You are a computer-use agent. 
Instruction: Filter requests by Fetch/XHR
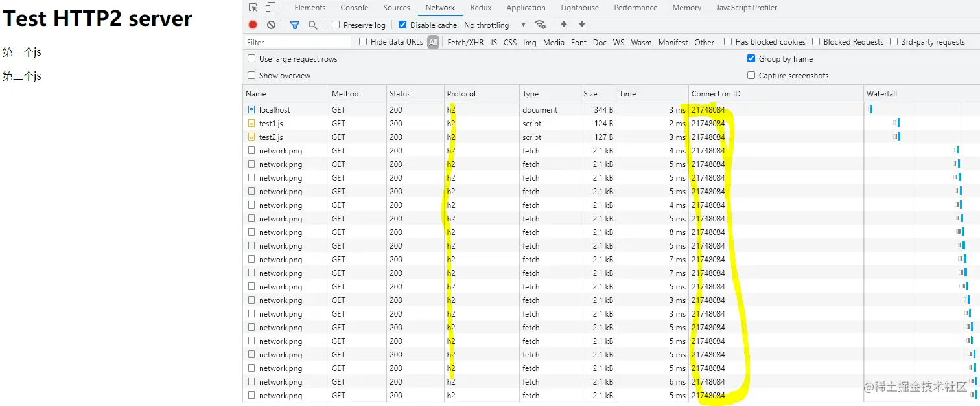(465, 42)
